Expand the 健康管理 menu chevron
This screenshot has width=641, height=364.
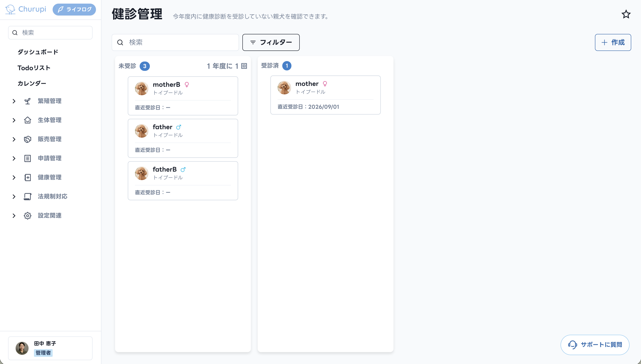point(14,178)
